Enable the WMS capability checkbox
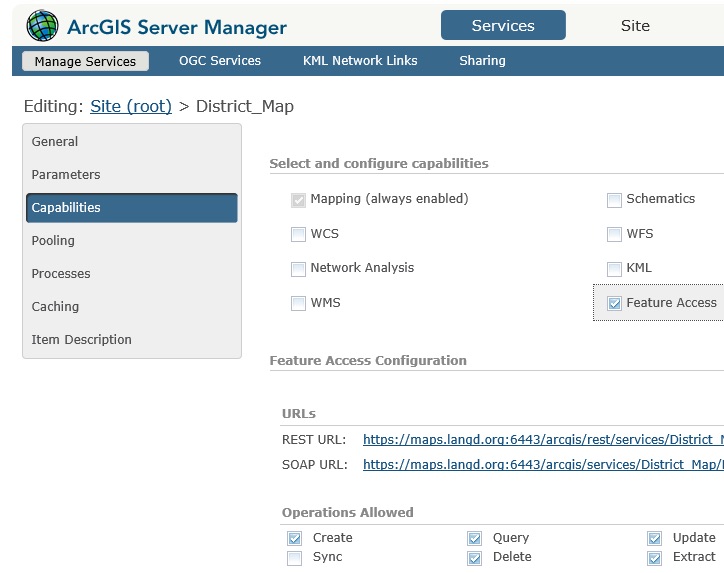The image size is (724, 573). (x=298, y=303)
